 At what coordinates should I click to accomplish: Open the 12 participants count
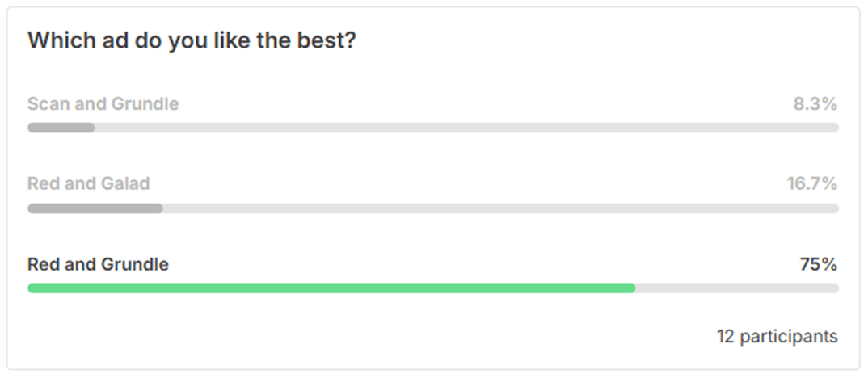click(x=777, y=336)
